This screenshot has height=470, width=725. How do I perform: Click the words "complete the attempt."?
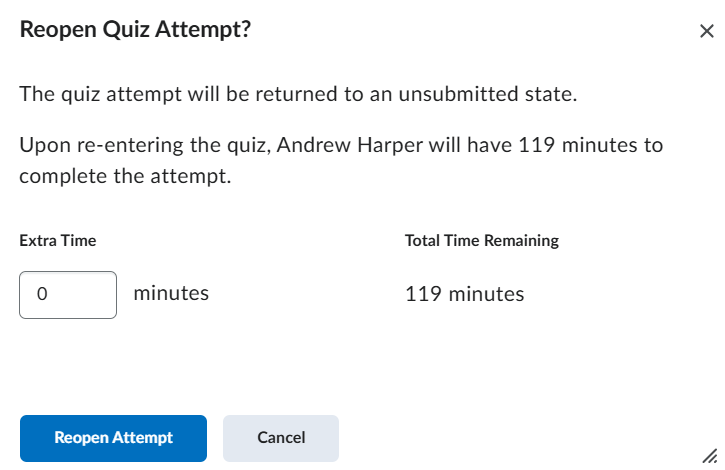click(125, 177)
